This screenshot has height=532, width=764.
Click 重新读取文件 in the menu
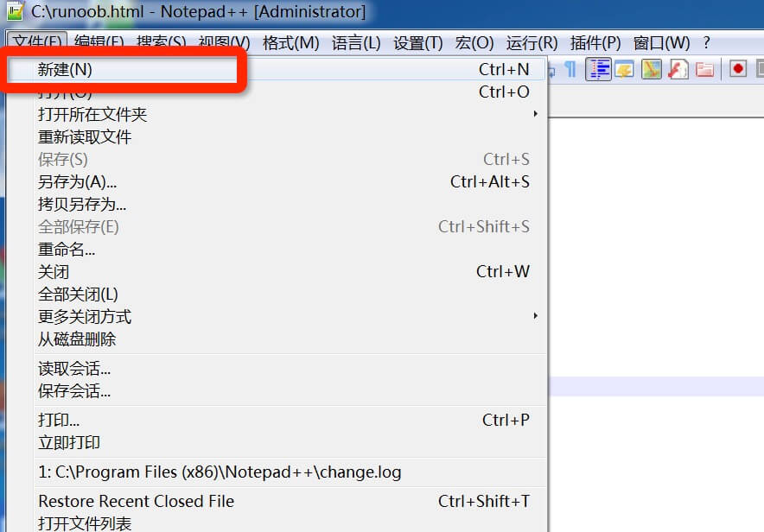point(85,136)
